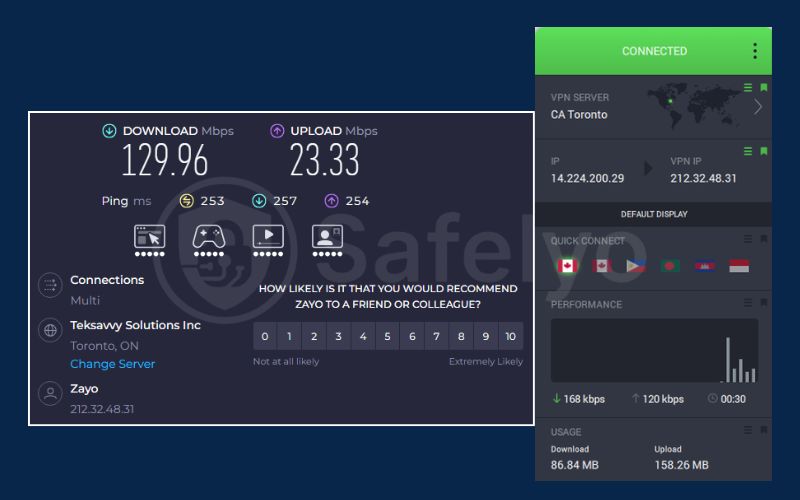Click the PERFORMANCE bandwidth graph
This screenshot has height=500, width=800.
pos(655,351)
